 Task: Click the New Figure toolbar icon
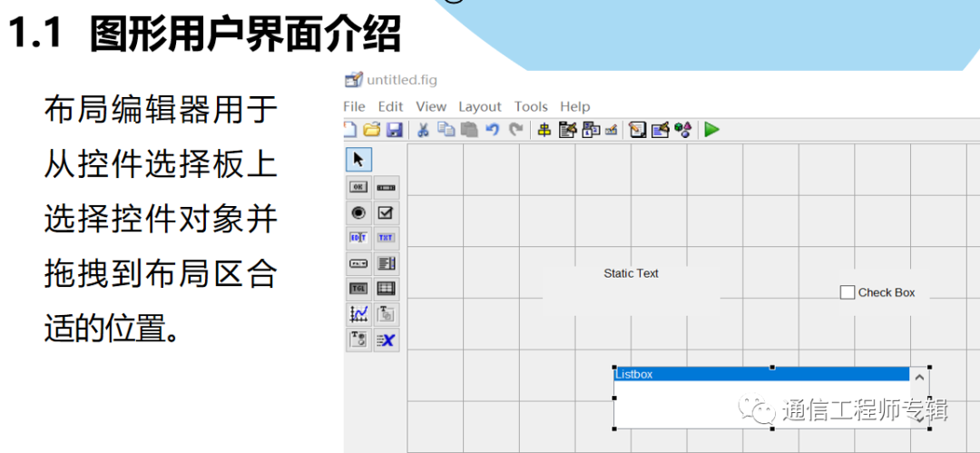tap(349, 130)
